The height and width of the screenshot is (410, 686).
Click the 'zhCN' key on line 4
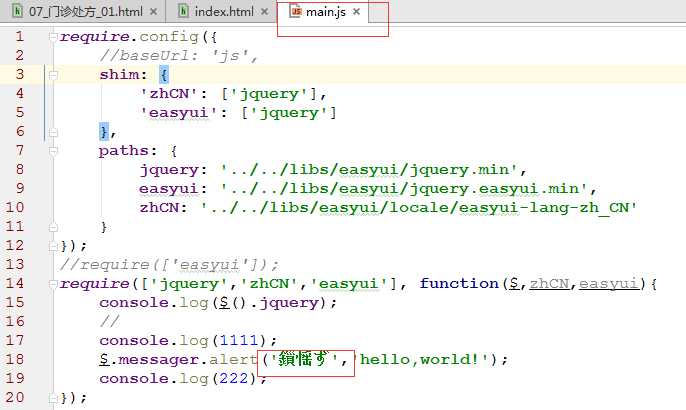pos(169,94)
